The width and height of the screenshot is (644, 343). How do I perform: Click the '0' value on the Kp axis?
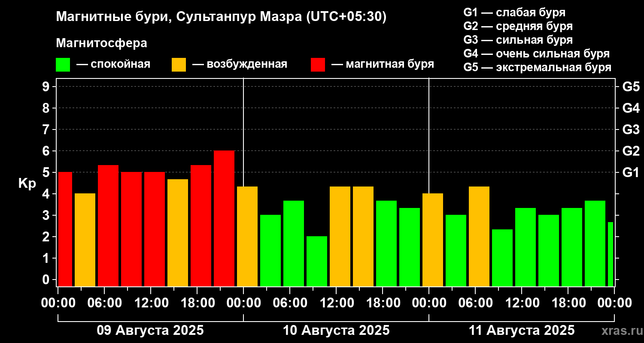(x=47, y=280)
